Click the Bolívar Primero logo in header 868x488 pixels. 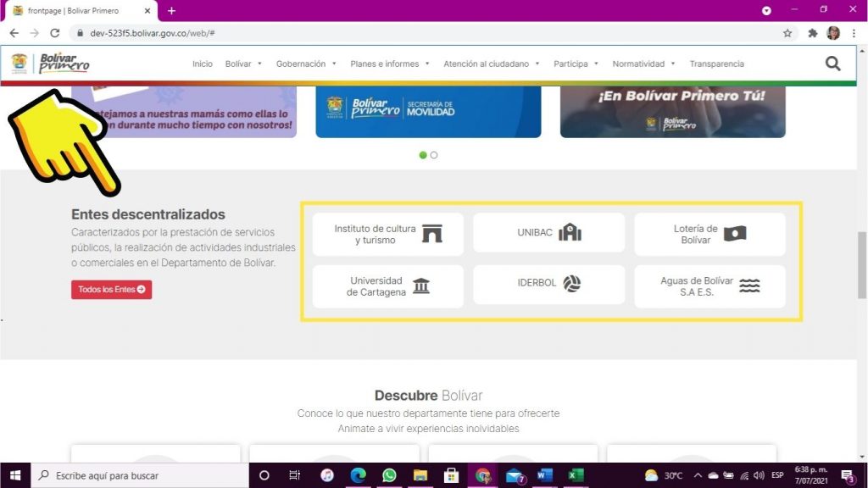coord(50,63)
